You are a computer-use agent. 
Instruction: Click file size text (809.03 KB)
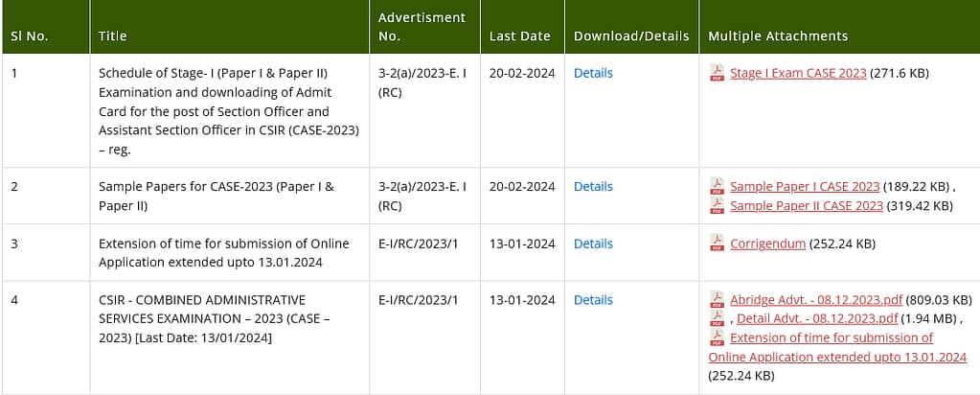[x=939, y=300]
